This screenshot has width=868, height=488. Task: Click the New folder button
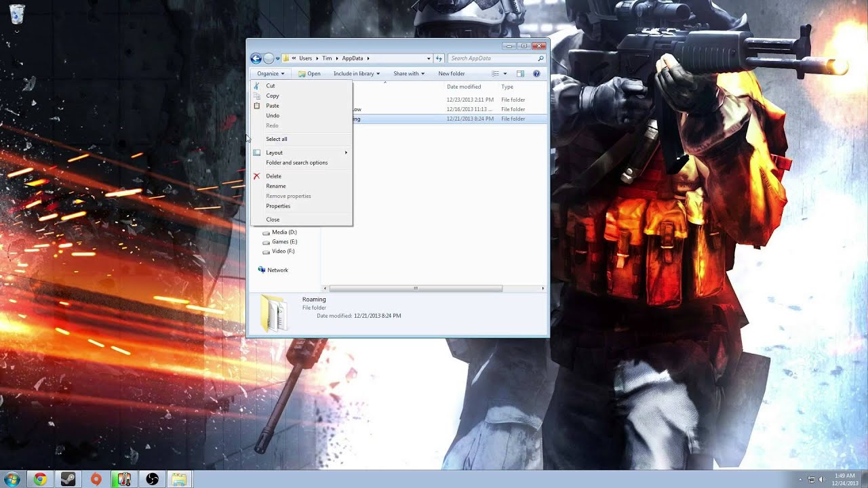[x=452, y=73]
